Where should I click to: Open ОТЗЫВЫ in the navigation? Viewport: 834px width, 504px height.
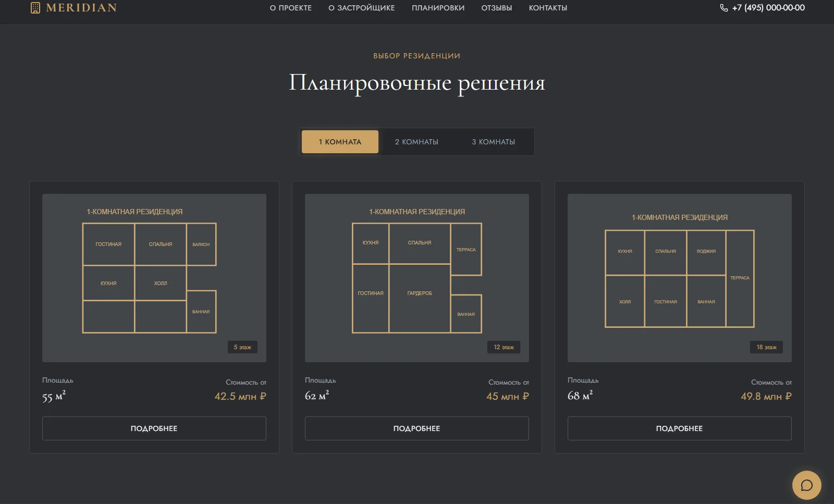[497, 8]
